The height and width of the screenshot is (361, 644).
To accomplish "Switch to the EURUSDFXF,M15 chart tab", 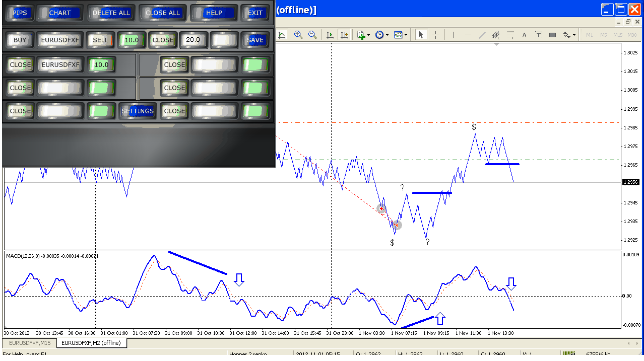I will click(29, 343).
